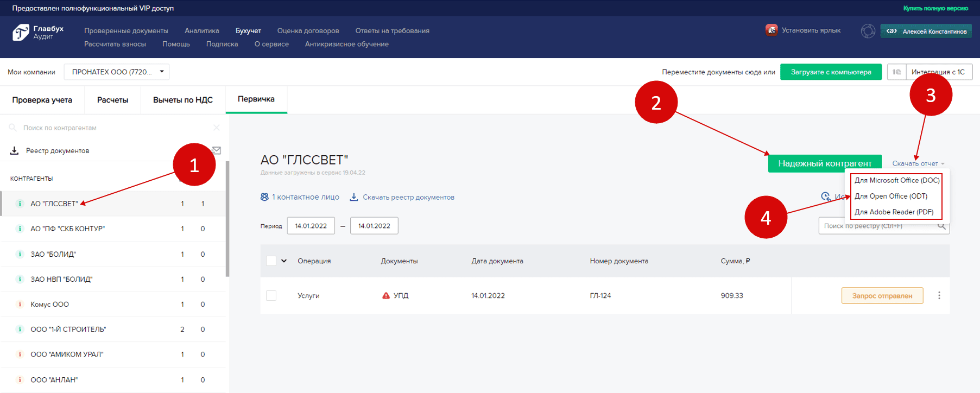Viewport: 980px width, 393px height.
Task: Click Загрузите с компьютера button
Action: 831,72
